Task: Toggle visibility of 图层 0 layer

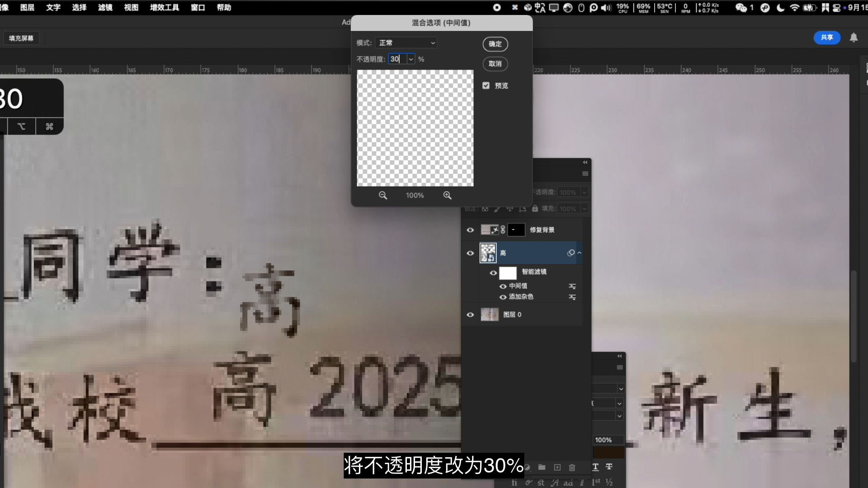Action: tap(470, 314)
